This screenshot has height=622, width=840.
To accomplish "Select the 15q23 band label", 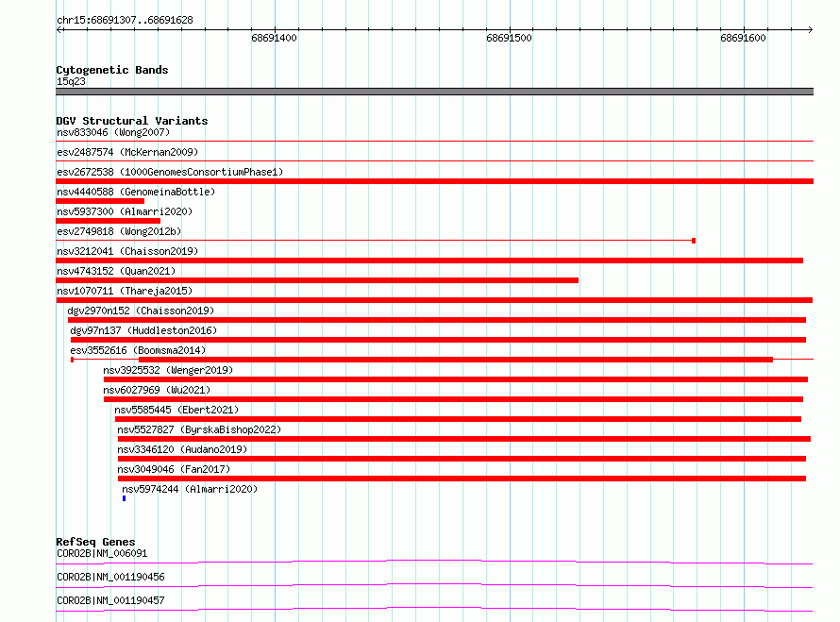I will [x=71, y=81].
